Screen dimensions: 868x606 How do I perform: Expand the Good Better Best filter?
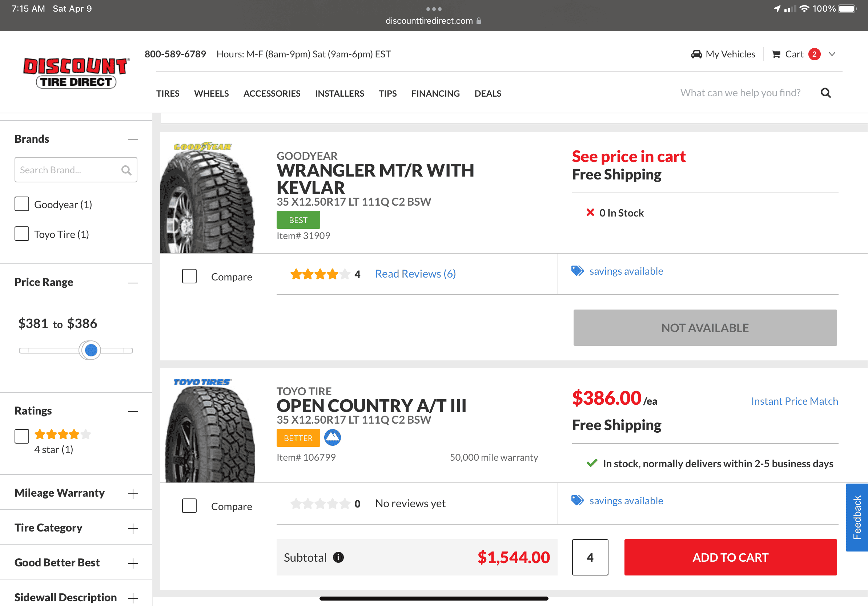133,564
